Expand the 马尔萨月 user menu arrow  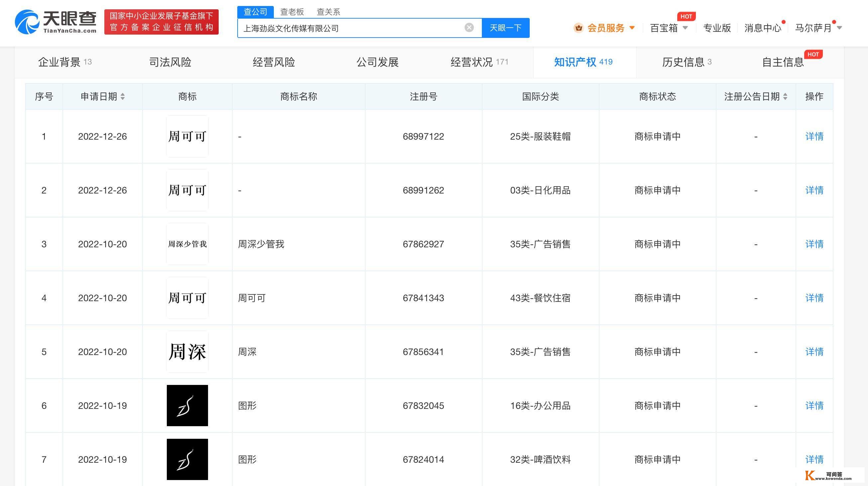pyautogui.click(x=839, y=28)
